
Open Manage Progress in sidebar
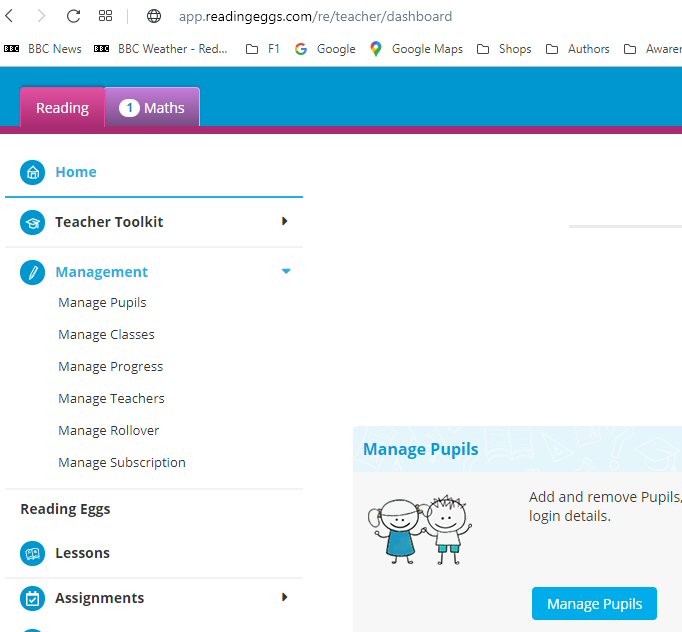point(110,366)
